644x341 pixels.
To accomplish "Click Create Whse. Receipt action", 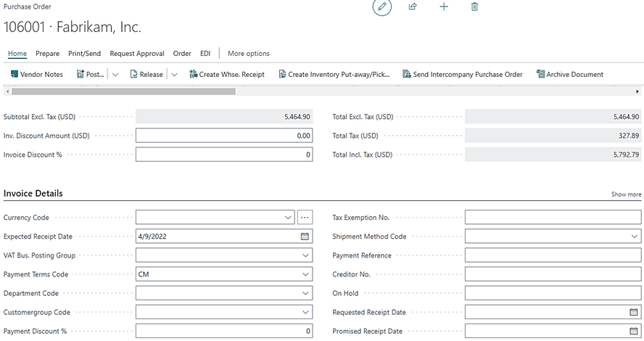I will pos(226,74).
